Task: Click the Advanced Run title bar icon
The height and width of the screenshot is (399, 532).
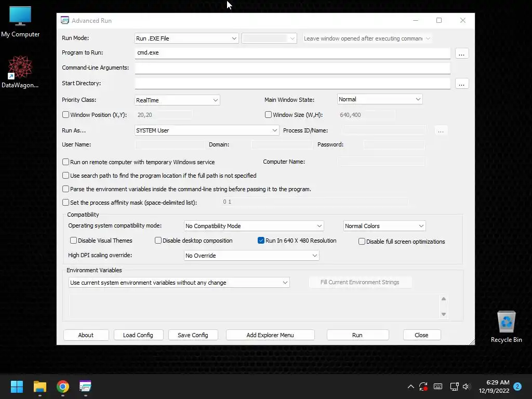Action: [x=65, y=20]
